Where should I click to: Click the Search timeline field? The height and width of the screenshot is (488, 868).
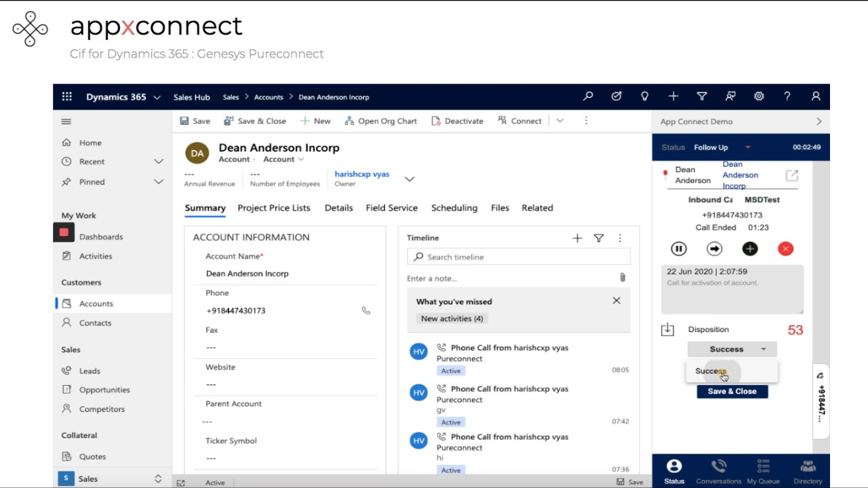(519, 257)
